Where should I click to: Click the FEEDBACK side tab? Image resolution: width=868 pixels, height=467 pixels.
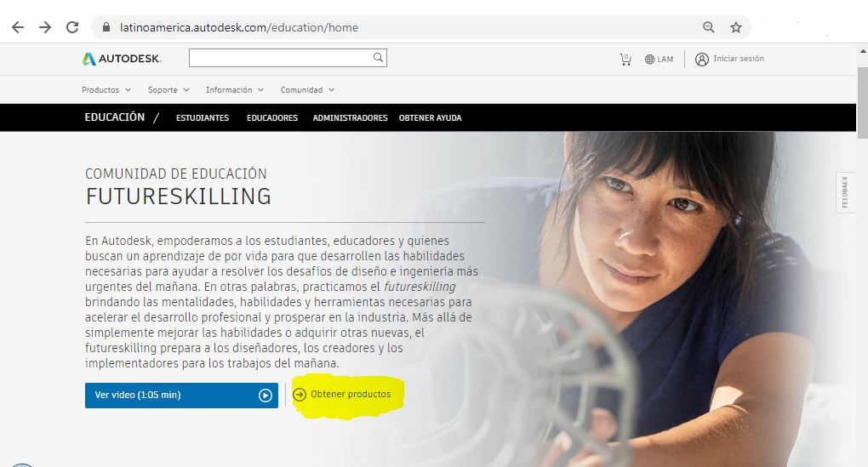tap(845, 192)
